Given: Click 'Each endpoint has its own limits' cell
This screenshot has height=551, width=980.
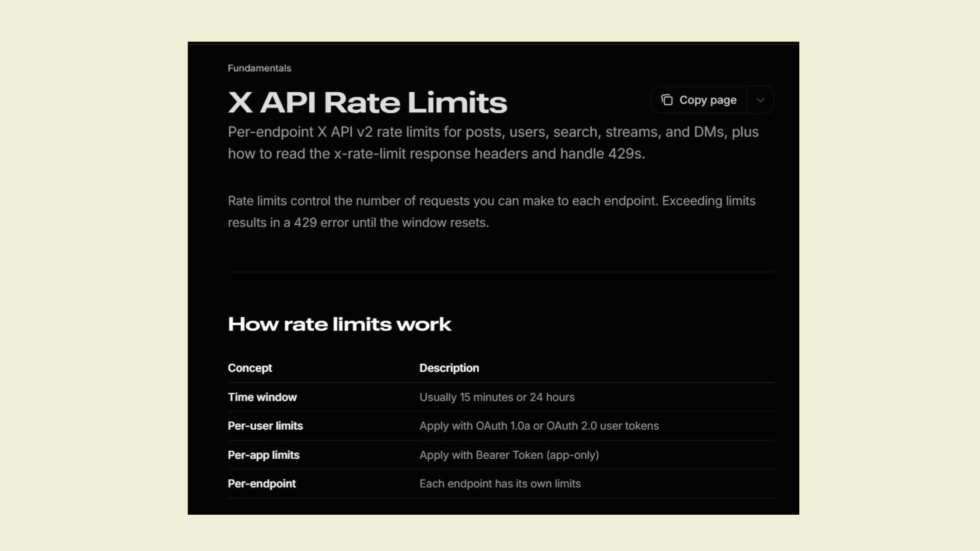Looking at the screenshot, I should tap(500, 484).
